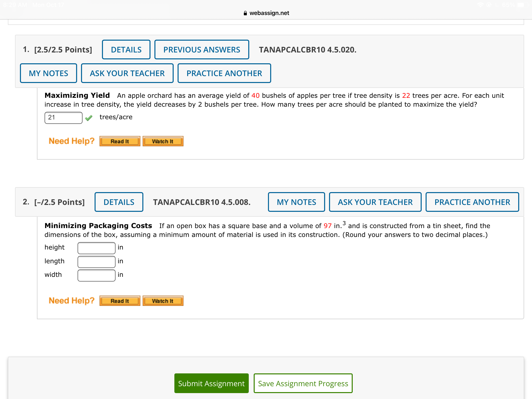Focus the height input field
532x399 pixels.
[96, 248]
